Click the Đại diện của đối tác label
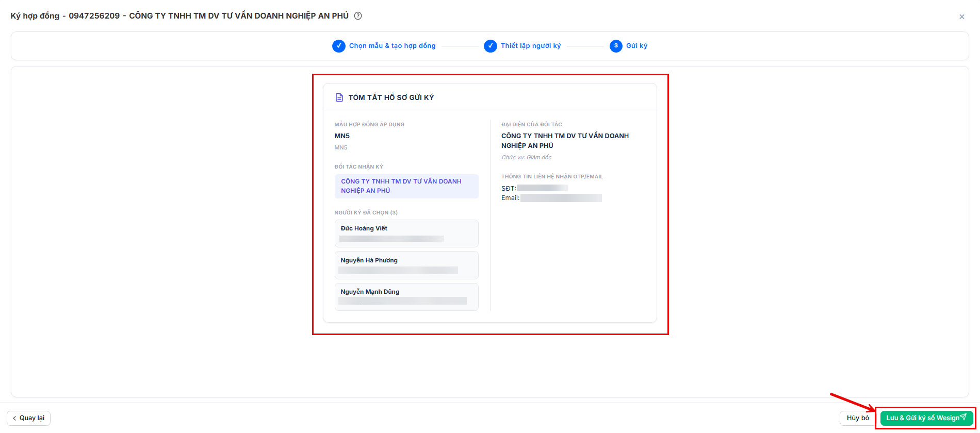This screenshot has height=433, width=980. tap(532, 124)
